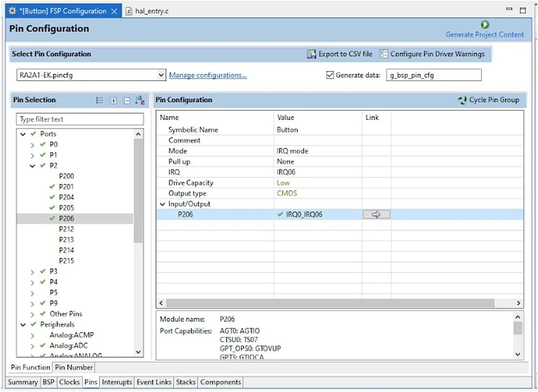Screen dimensions: 538x392
Task: Click the horizontal scrollbar in pin configuration table
Action: [331, 303]
